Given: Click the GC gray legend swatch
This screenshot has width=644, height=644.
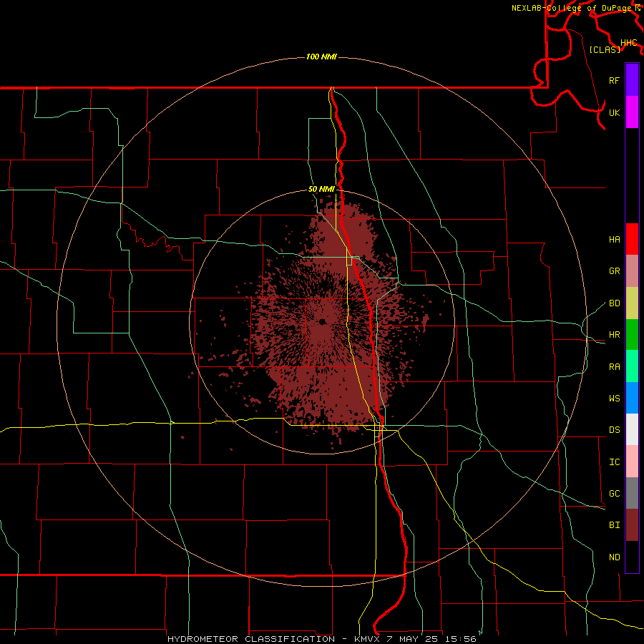Looking at the screenshot, I should point(632,493).
